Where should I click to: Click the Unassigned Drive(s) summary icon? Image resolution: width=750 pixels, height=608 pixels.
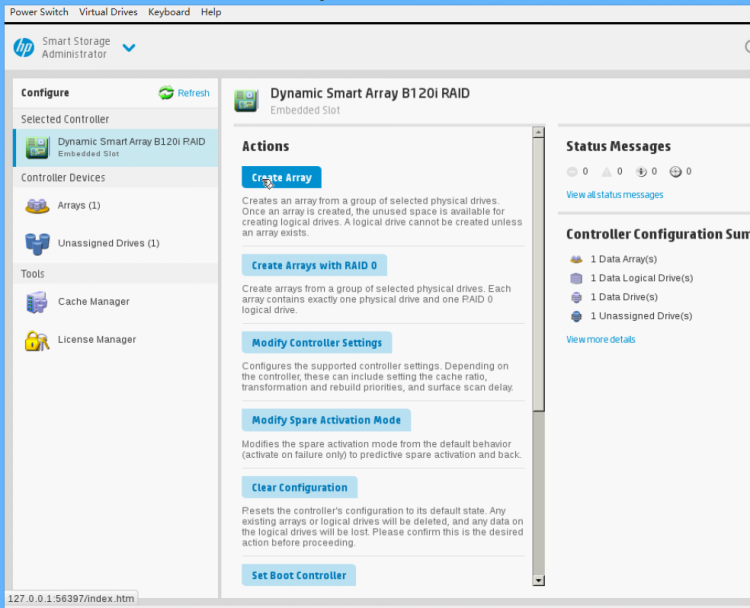[576, 316]
